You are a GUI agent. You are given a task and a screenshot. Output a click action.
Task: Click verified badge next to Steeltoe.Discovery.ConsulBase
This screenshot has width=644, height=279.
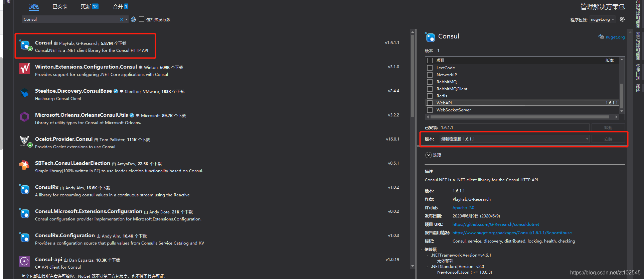pyautogui.click(x=116, y=91)
